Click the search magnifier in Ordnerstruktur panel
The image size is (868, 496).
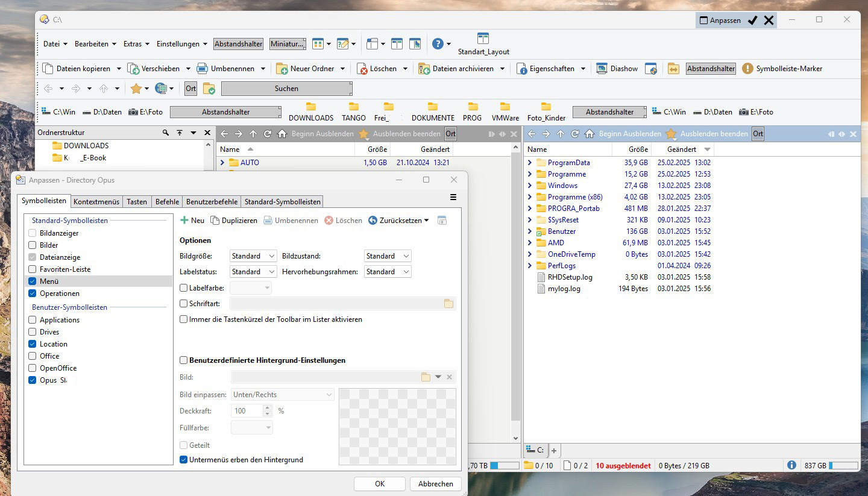tap(165, 133)
